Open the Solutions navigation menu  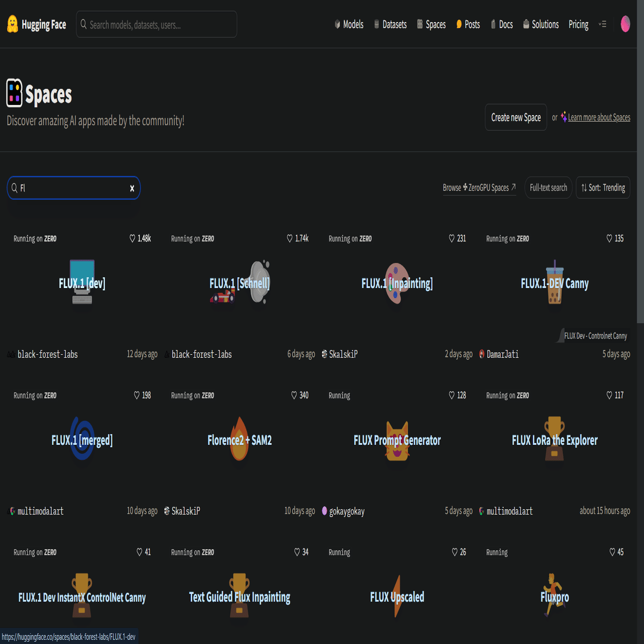[x=540, y=24]
